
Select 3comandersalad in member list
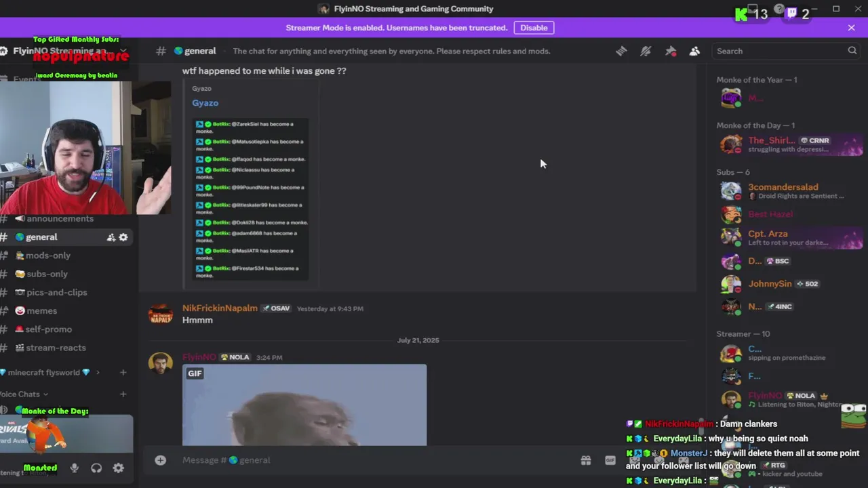pyautogui.click(x=790, y=191)
